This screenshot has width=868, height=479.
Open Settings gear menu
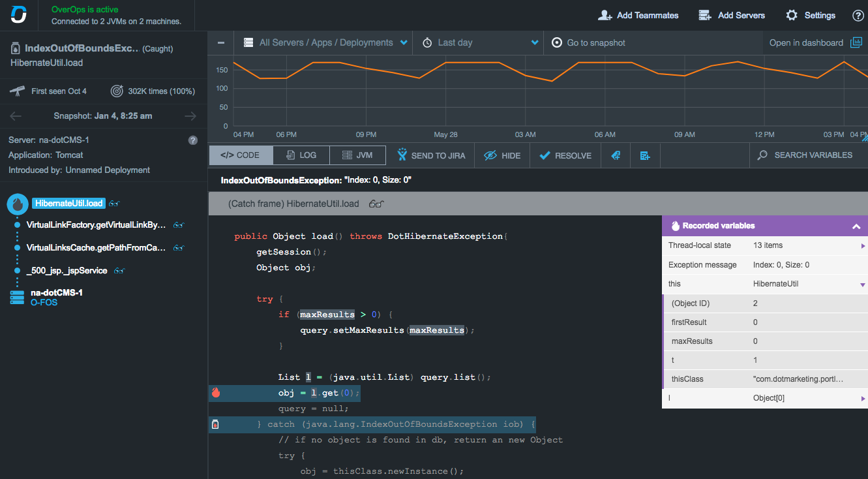[811, 15]
